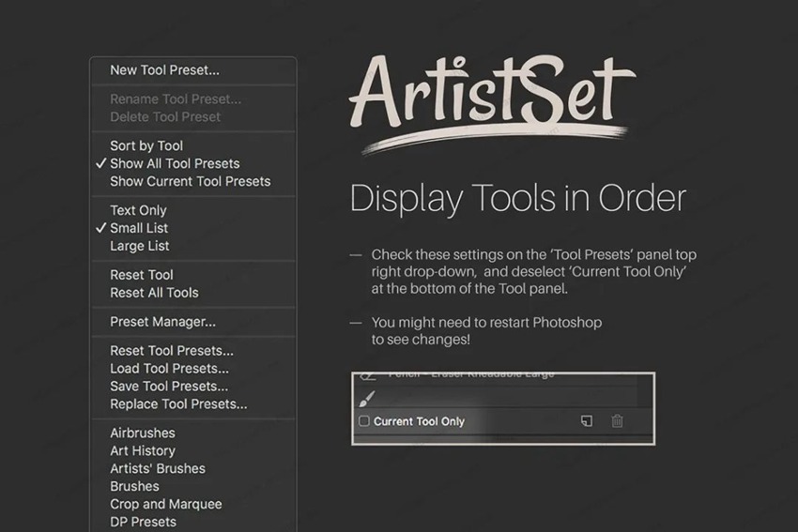
Task: Switch to Large List view
Action: pos(140,246)
